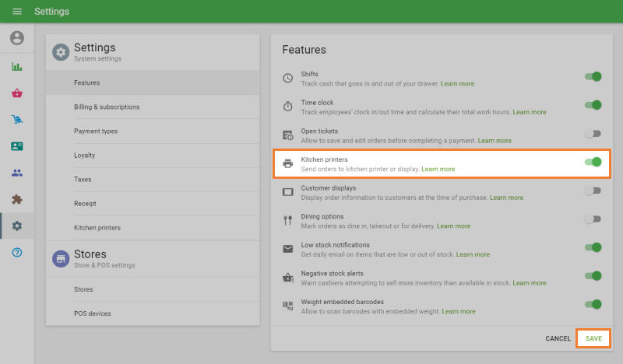Screen dimensions: 623x364
Task: Open the user account profile icon
Action: (17, 38)
